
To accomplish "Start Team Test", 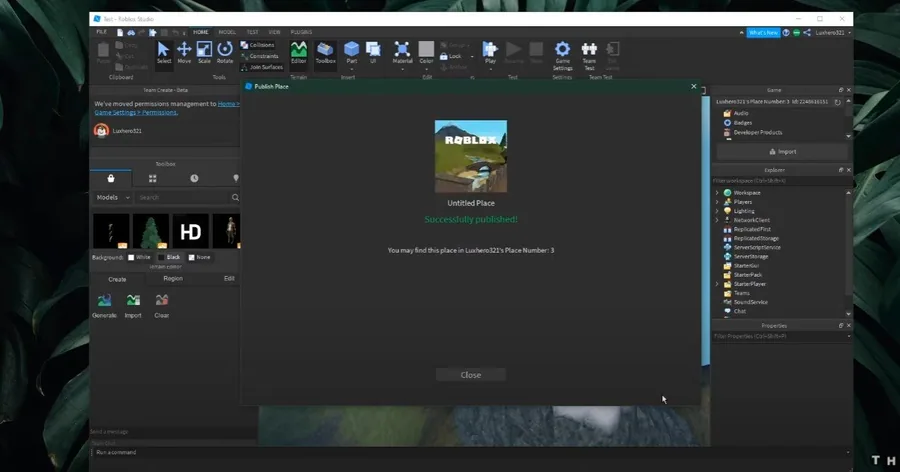I will (x=589, y=56).
